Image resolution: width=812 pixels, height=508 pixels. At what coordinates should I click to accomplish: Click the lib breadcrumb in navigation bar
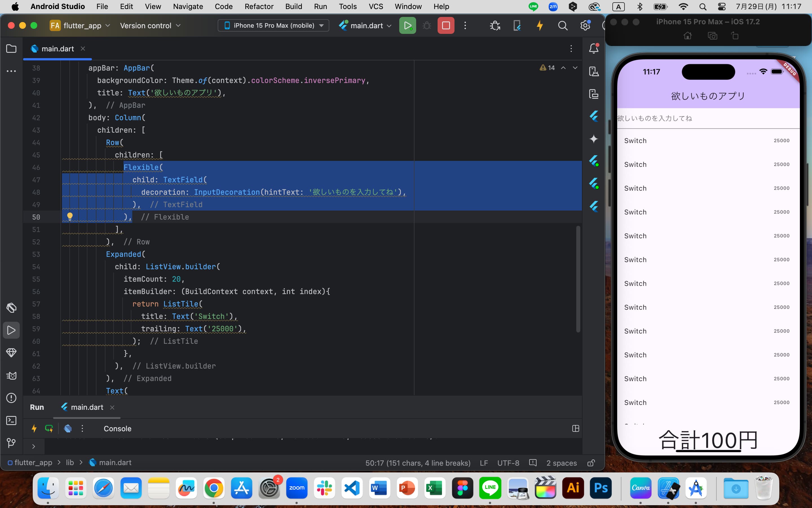(70, 463)
